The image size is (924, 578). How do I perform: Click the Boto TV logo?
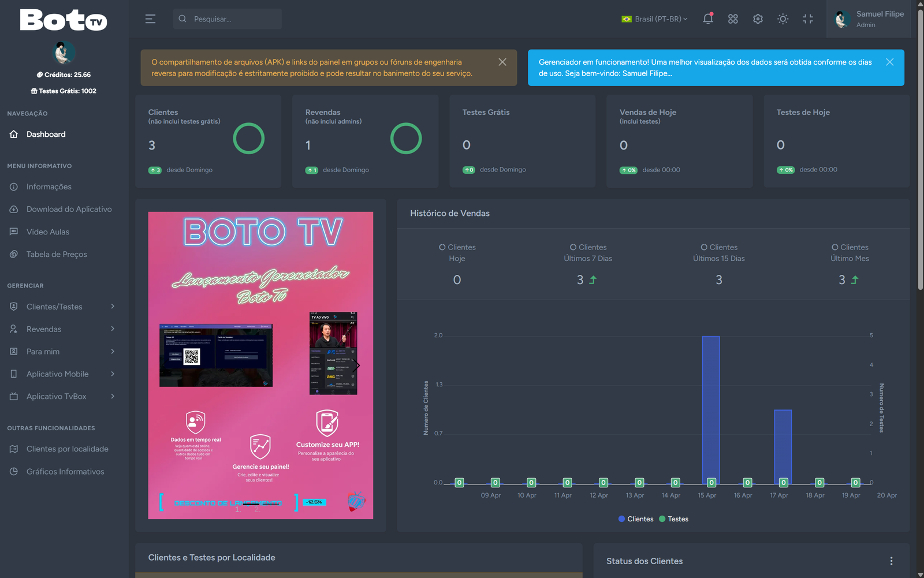[64, 20]
